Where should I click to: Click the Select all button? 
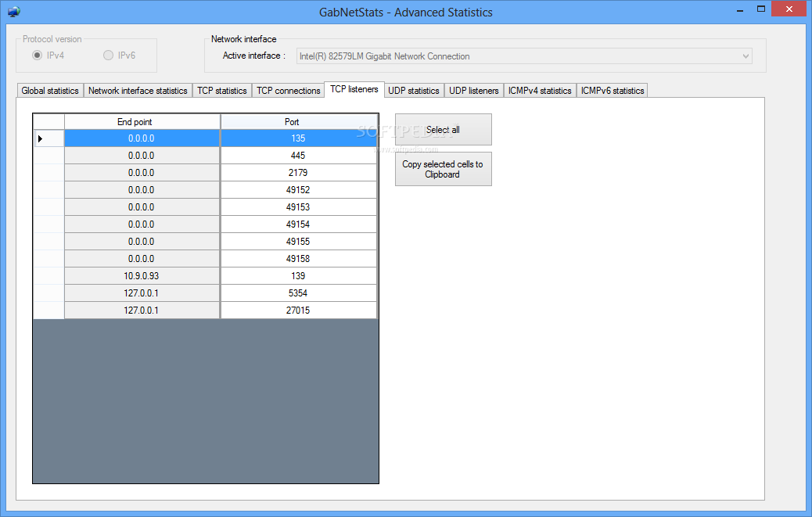point(444,129)
